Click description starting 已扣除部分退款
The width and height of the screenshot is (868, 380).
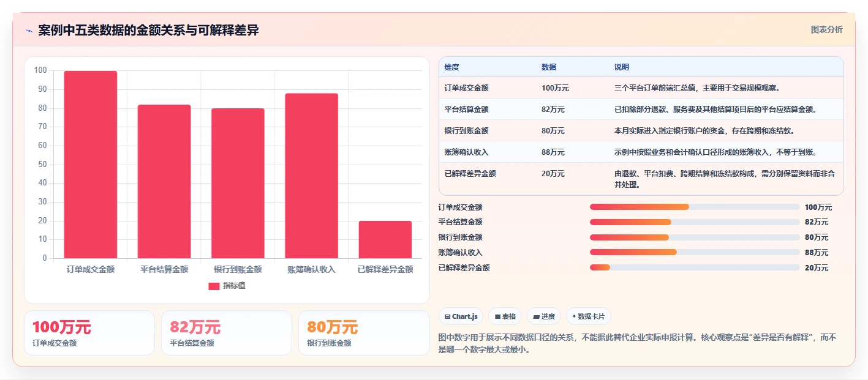pos(715,109)
